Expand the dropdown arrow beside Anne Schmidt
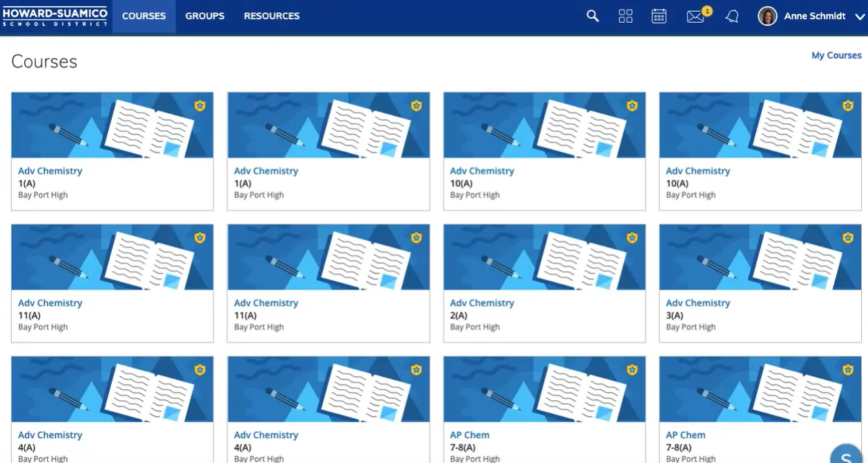This screenshot has height=463, width=868. [860, 17]
